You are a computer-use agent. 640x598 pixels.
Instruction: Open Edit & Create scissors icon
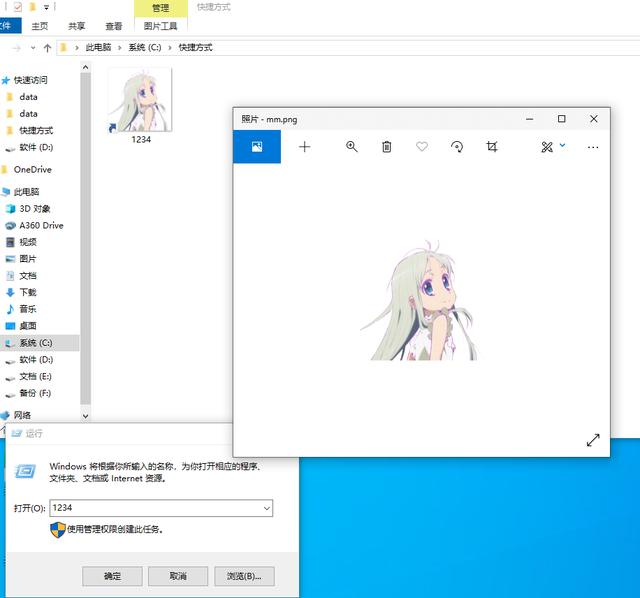tap(547, 147)
